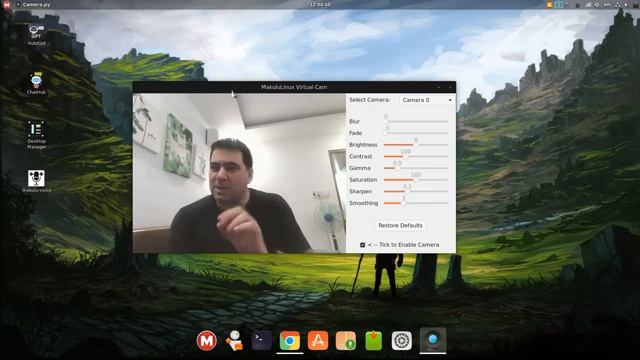
Task: Open the volume icon in top panel
Action: click(x=626, y=5)
